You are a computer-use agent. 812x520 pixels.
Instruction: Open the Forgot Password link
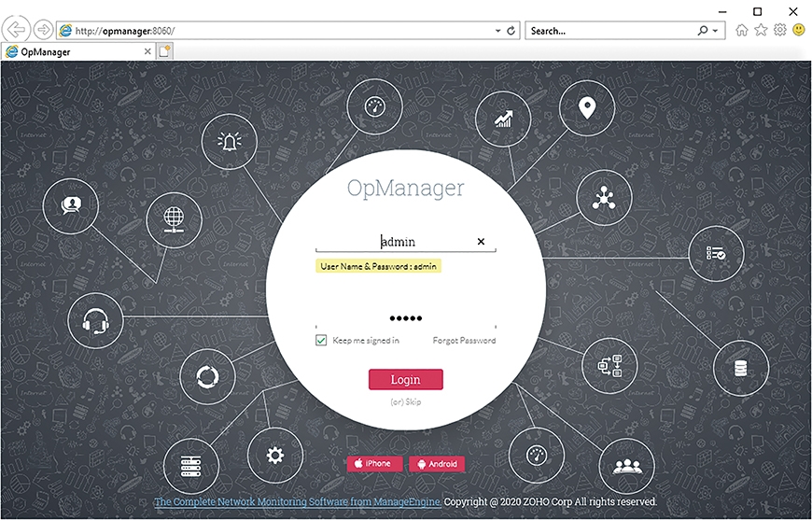[464, 340]
